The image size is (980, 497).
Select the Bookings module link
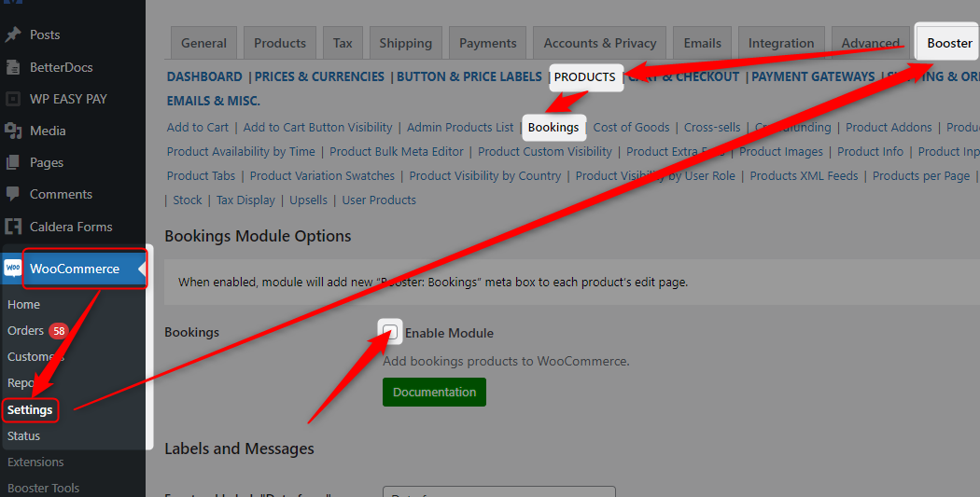[553, 128]
